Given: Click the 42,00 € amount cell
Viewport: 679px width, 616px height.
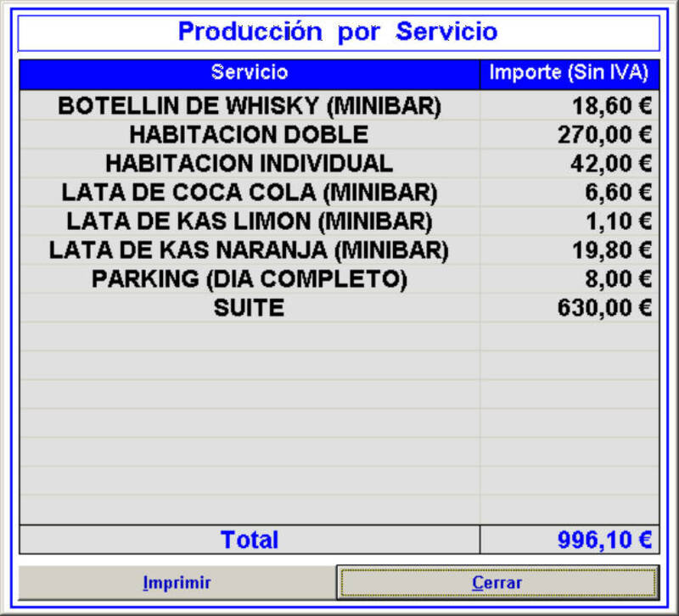Looking at the screenshot, I should [x=610, y=164].
